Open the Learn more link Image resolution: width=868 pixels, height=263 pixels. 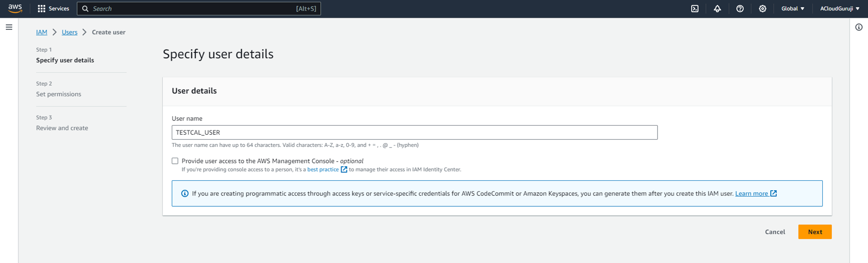(751, 194)
